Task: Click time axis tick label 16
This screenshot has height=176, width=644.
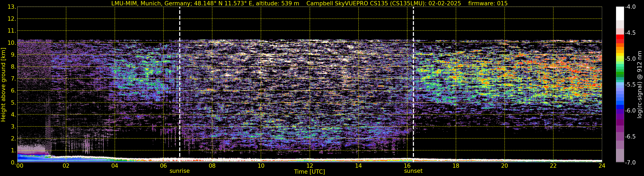Action: point(407,166)
